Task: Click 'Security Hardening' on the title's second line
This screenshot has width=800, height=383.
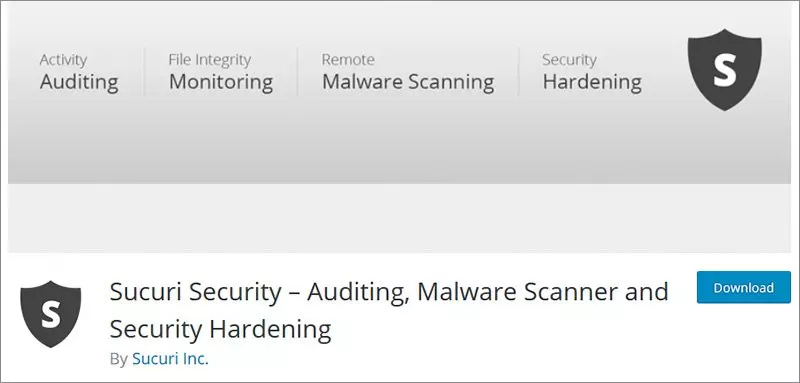Action: 220,329
